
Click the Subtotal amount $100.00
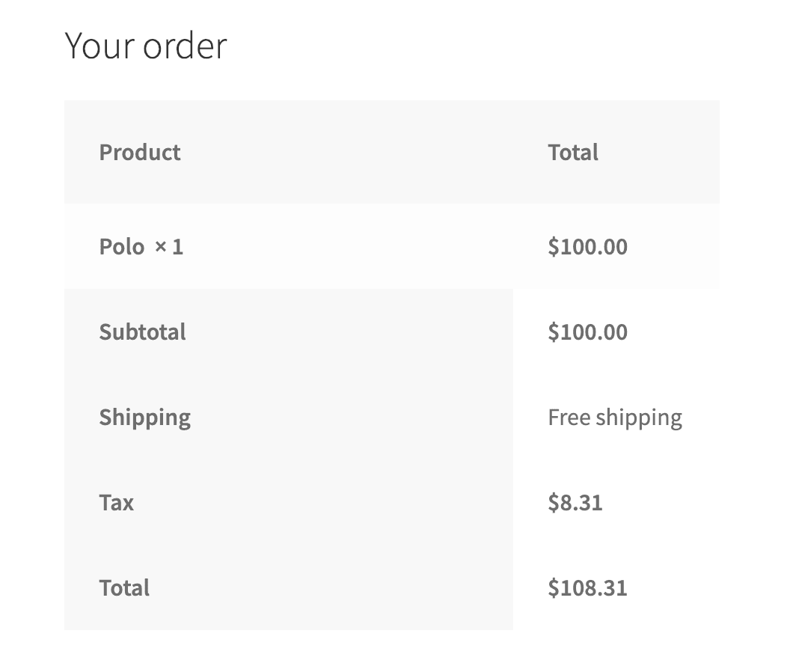(x=588, y=332)
